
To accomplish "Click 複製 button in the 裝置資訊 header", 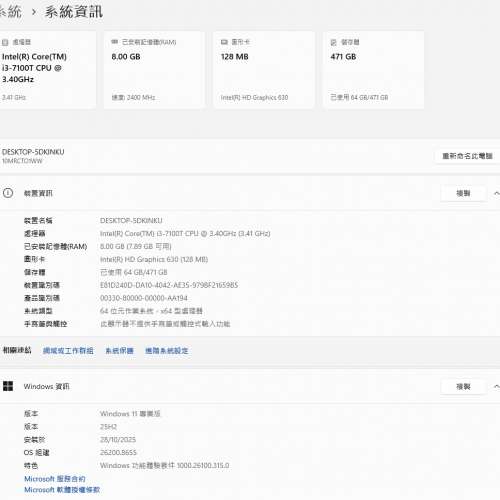I will 463,193.
